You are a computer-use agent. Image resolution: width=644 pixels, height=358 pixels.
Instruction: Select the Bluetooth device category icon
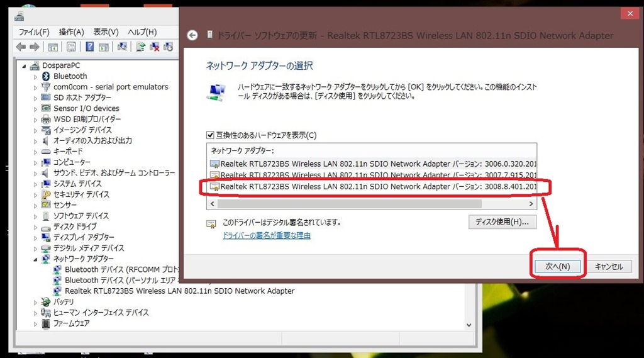pos(46,76)
